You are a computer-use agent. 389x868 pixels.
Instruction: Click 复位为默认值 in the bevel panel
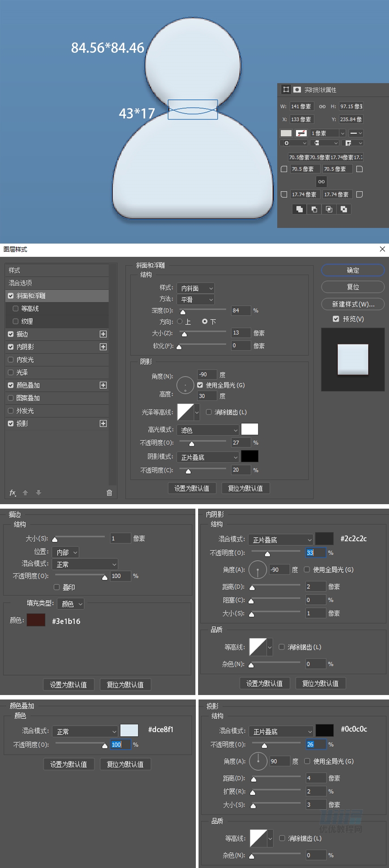click(x=245, y=488)
